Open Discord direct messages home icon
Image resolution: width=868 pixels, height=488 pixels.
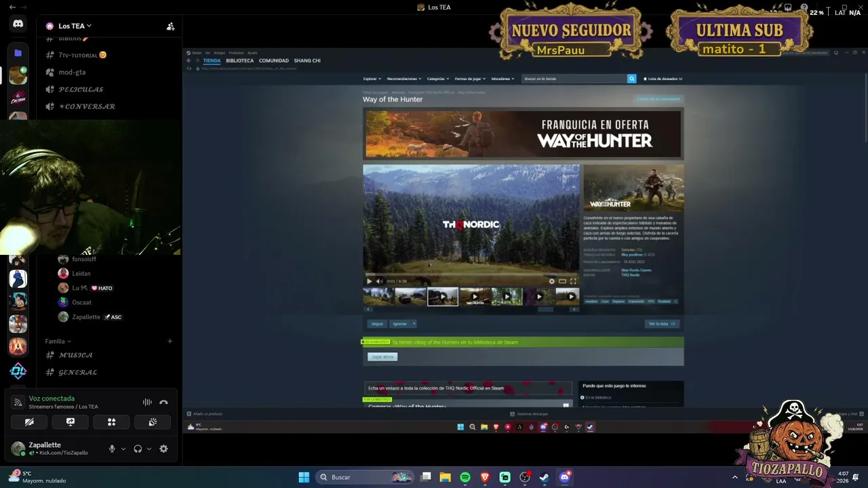(x=18, y=24)
